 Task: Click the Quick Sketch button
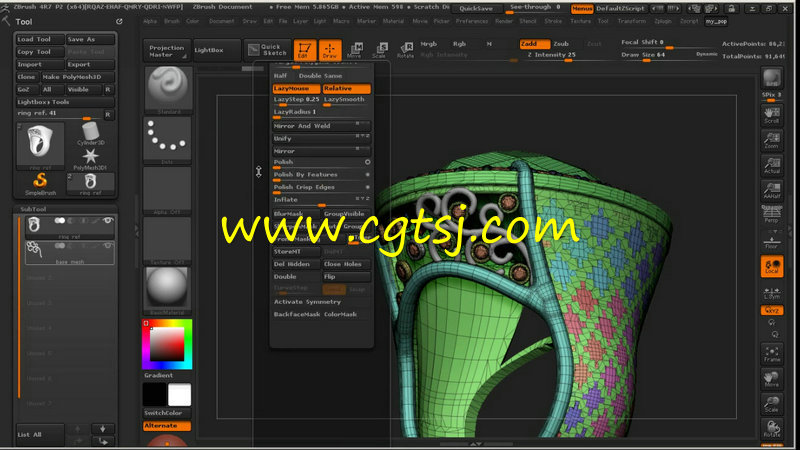(267, 50)
